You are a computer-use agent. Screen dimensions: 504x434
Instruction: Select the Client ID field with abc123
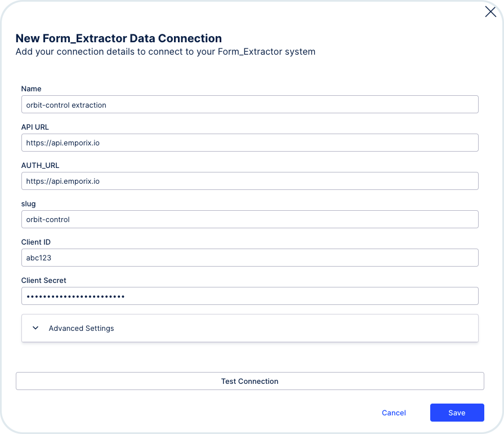[250, 258]
